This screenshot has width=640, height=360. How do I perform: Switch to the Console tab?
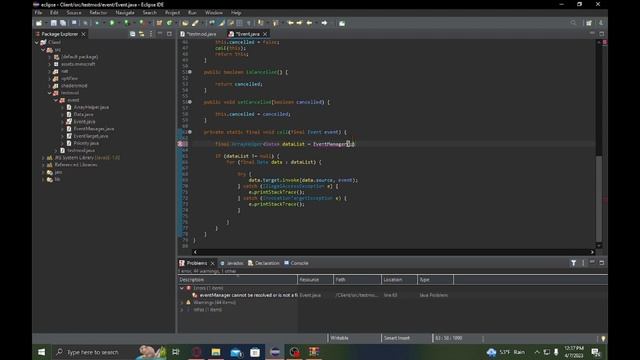(x=296, y=263)
